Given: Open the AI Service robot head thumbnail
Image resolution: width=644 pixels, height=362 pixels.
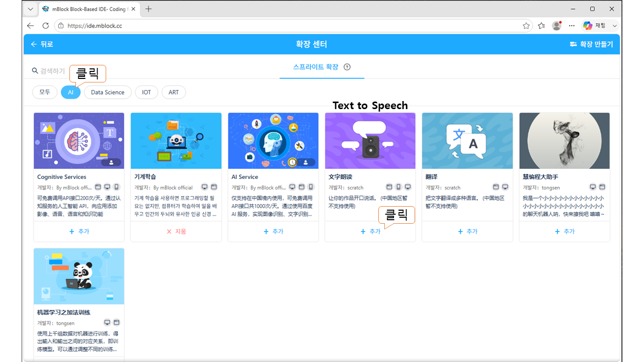Looking at the screenshot, I should 273,141.
